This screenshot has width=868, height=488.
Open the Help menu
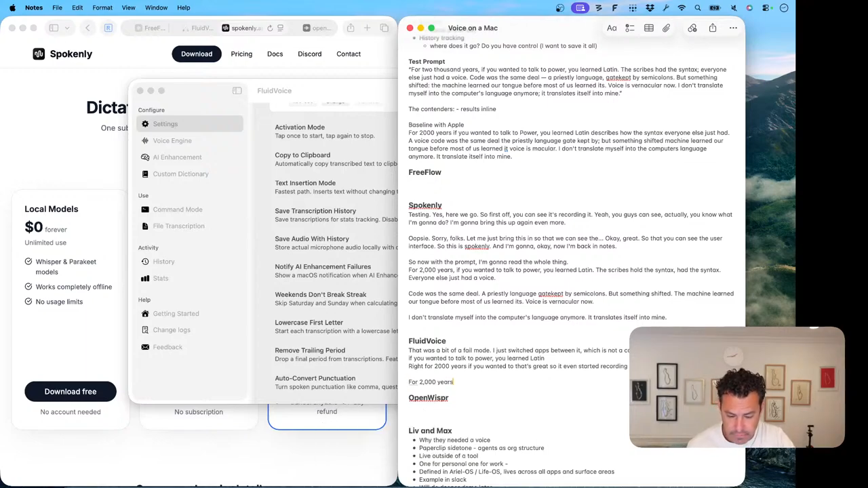pos(184,7)
